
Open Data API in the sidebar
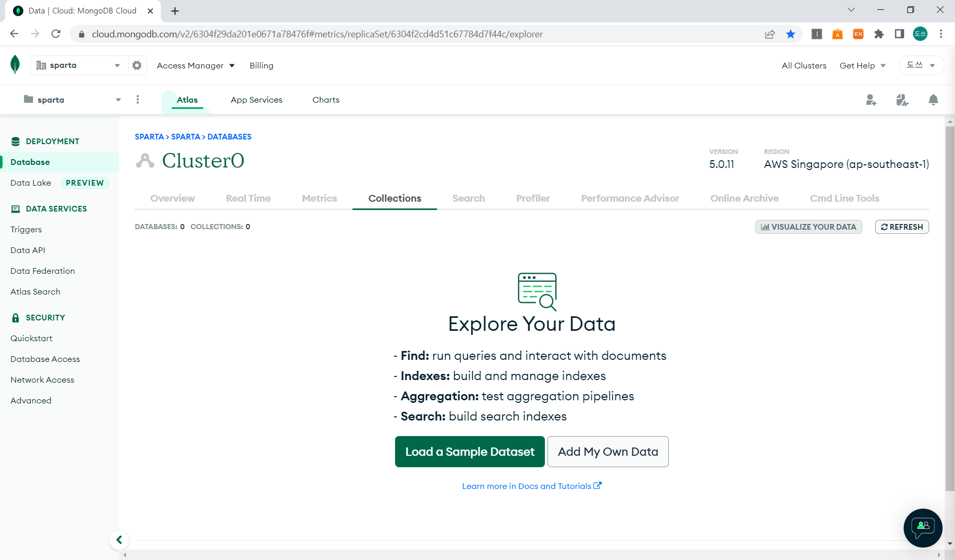[28, 250]
